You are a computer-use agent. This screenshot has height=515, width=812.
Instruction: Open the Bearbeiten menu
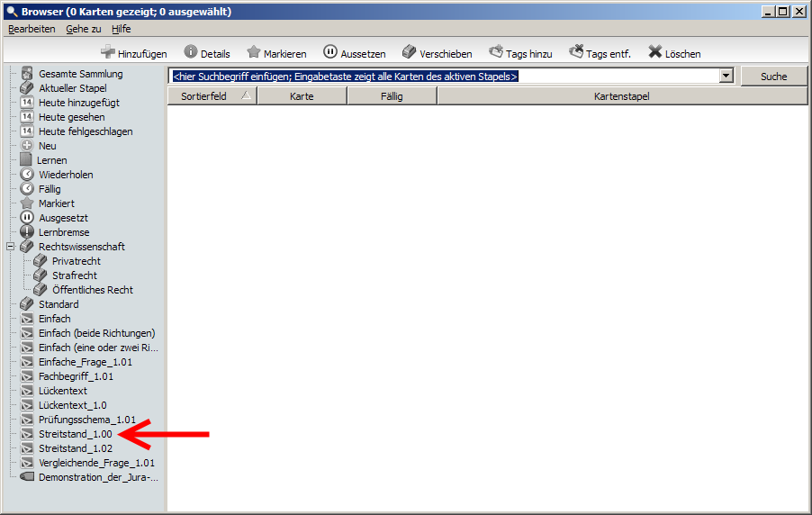point(32,29)
